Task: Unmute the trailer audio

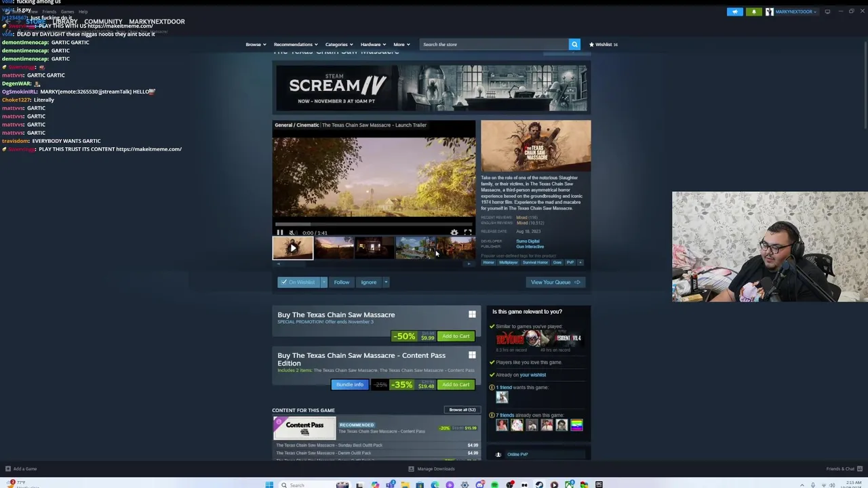Action: click(x=292, y=232)
